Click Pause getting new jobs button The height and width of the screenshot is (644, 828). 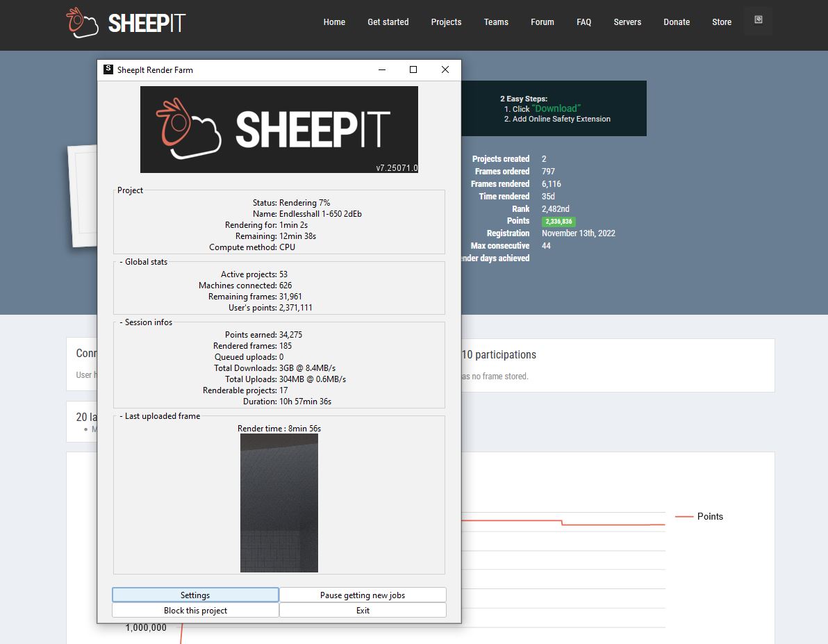tap(363, 595)
